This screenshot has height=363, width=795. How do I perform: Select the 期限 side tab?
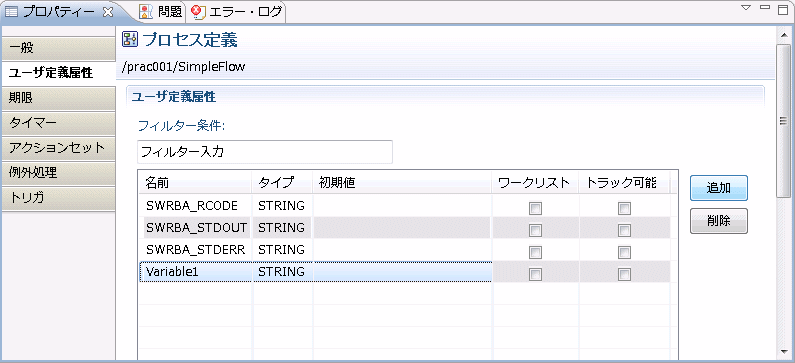tap(58, 98)
